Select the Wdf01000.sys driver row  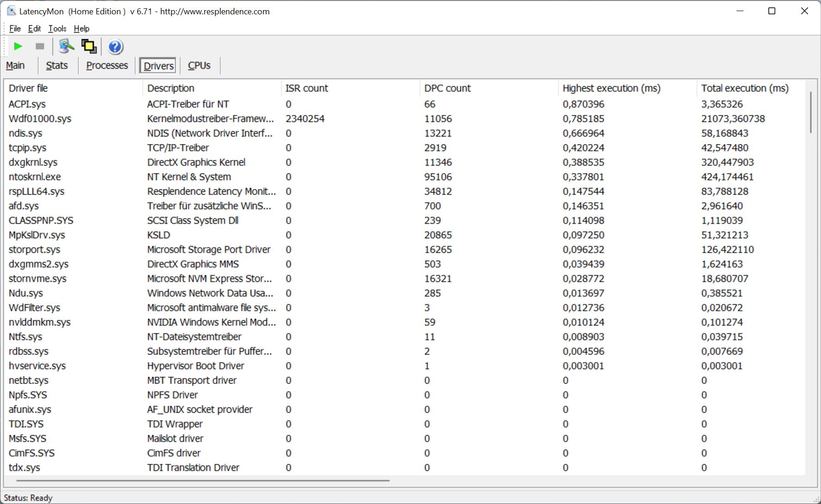pos(40,119)
